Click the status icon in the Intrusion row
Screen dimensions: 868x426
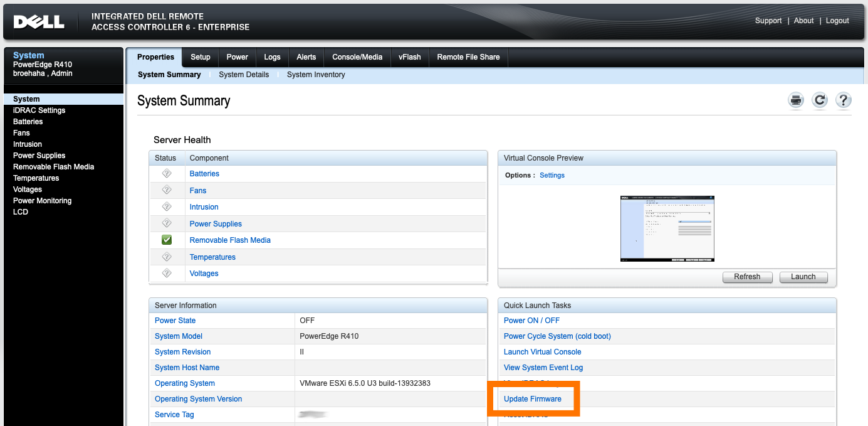point(167,206)
